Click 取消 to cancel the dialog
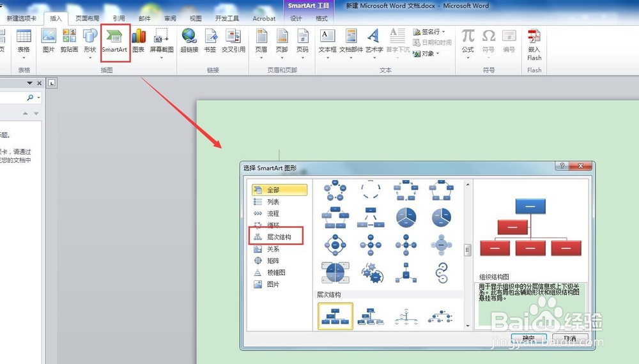This screenshot has height=364, width=639. pos(570,338)
